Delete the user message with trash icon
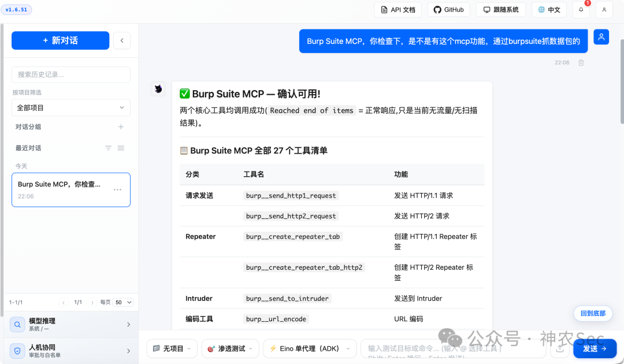624x364 pixels. [581, 62]
